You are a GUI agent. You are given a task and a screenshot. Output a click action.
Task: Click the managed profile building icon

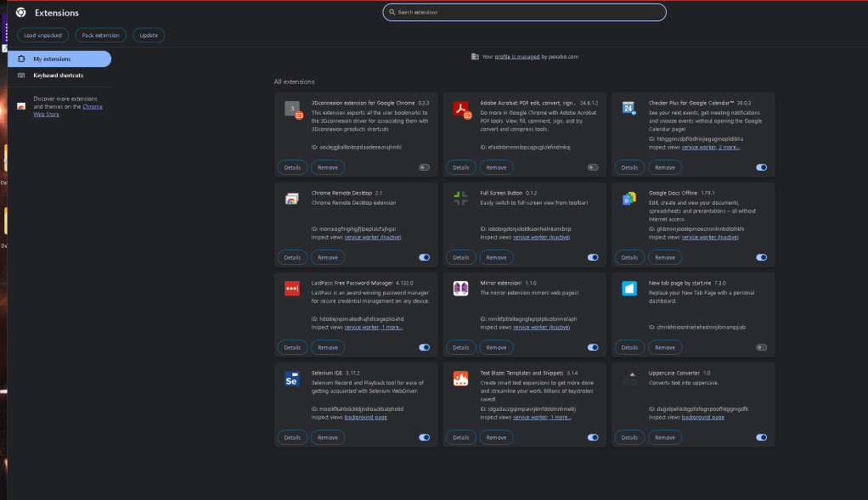(475, 56)
